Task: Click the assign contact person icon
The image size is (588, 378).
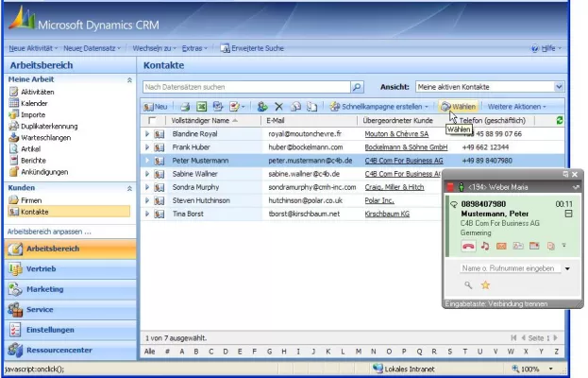Action: coord(262,107)
